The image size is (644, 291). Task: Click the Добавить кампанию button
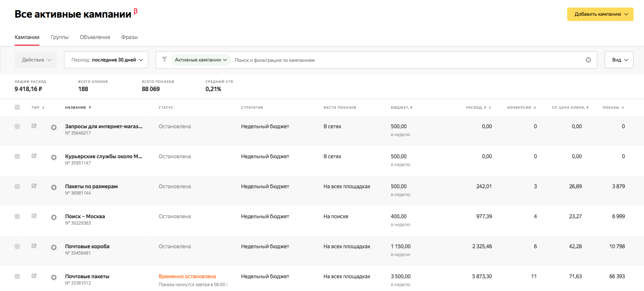[x=600, y=14]
